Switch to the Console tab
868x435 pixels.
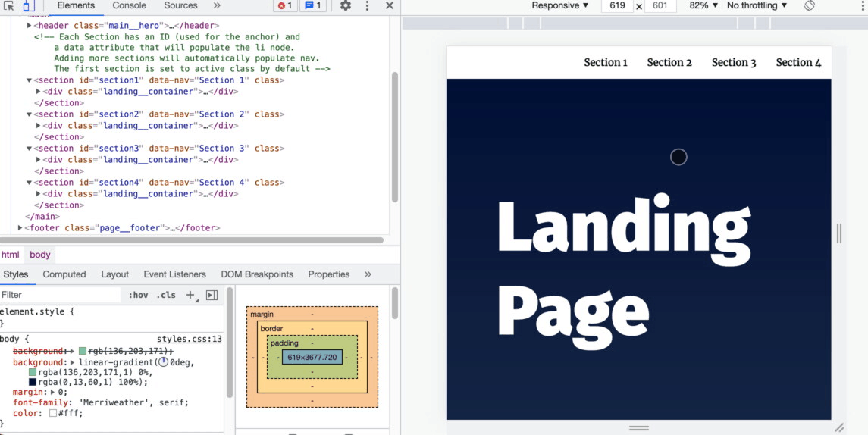click(x=130, y=5)
